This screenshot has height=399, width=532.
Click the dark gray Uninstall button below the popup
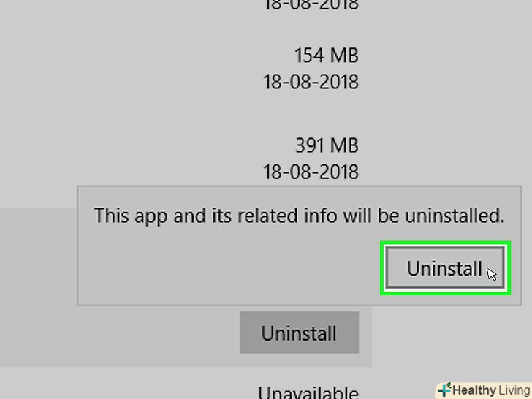pos(300,332)
